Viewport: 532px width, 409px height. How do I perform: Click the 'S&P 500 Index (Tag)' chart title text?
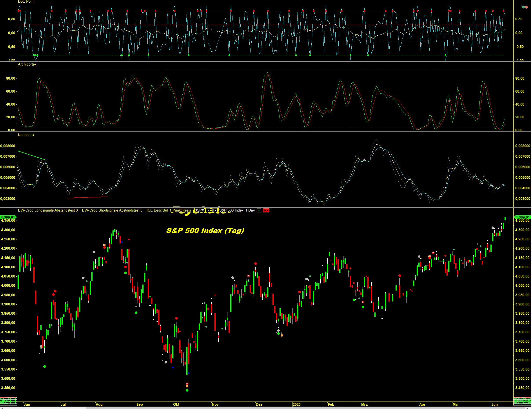coord(205,230)
